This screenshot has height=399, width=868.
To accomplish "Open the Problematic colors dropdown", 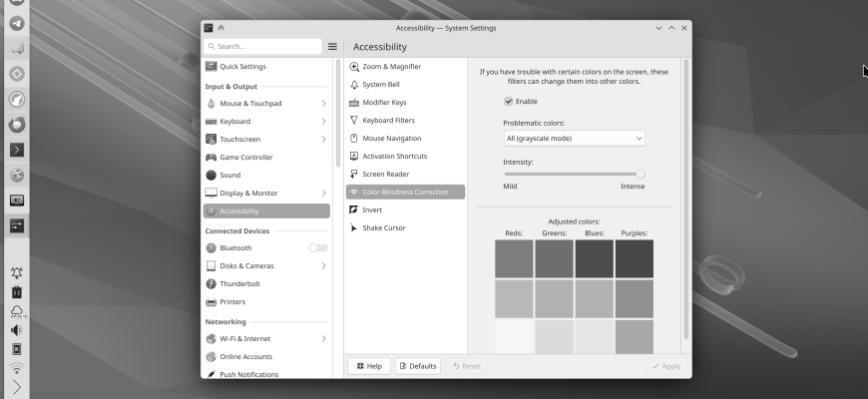I will [574, 139].
